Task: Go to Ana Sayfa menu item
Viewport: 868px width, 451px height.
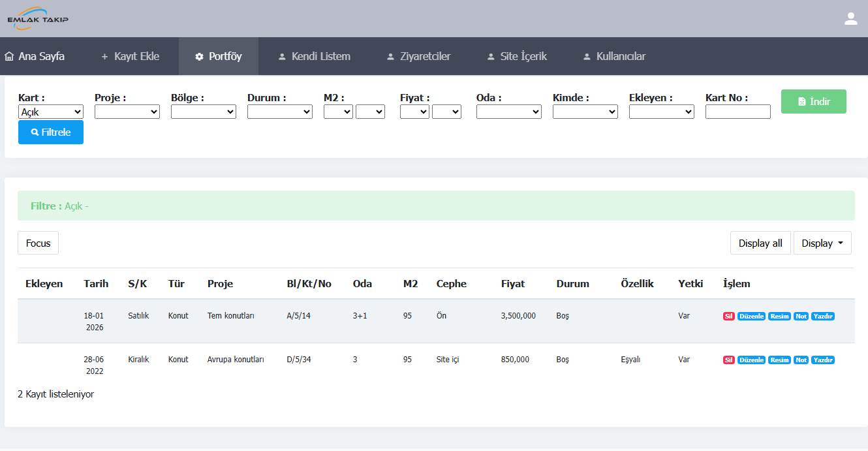Action: (x=35, y=56)
